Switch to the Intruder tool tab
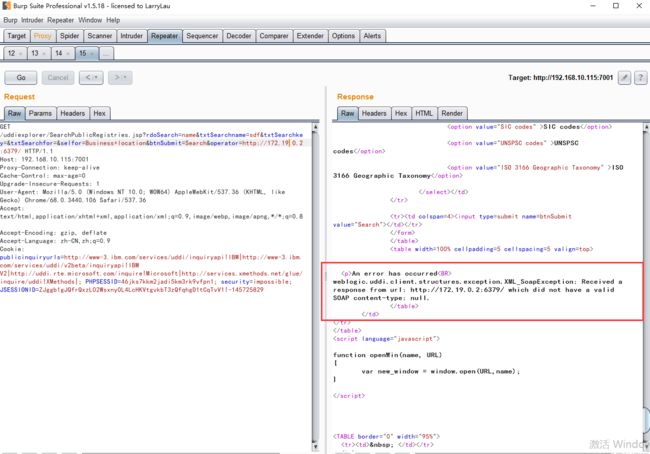This screenshot has width=650, height=454. (131, 36)
